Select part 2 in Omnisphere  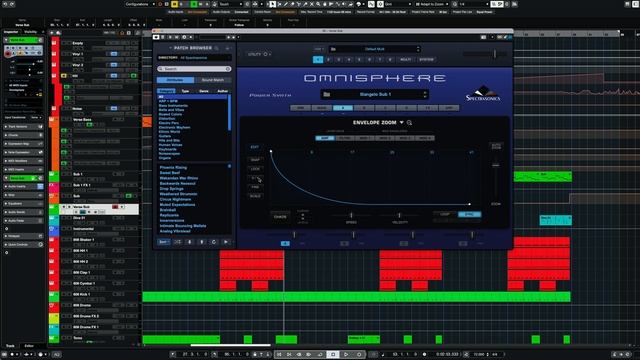point(328,60)
